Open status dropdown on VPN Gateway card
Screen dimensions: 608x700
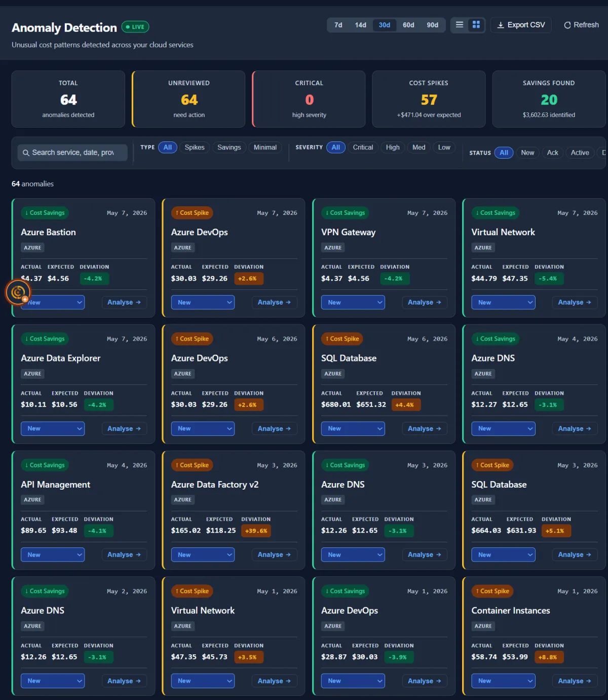[353, 302]
